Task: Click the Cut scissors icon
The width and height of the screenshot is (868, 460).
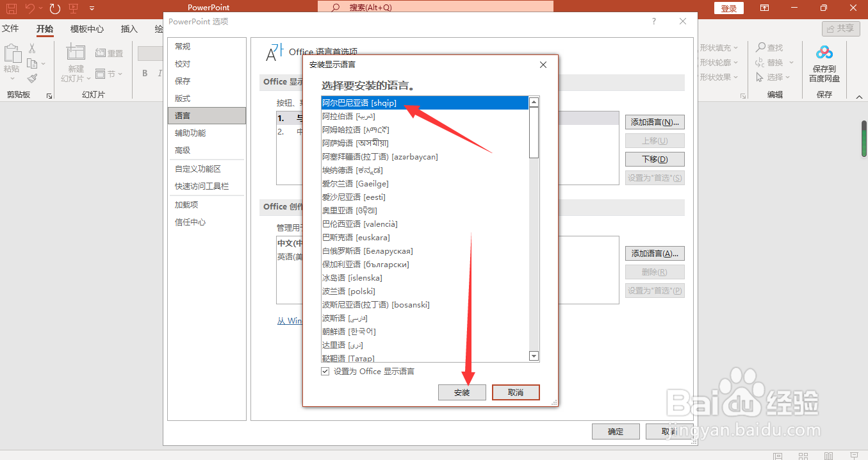Action: (32, 49)
